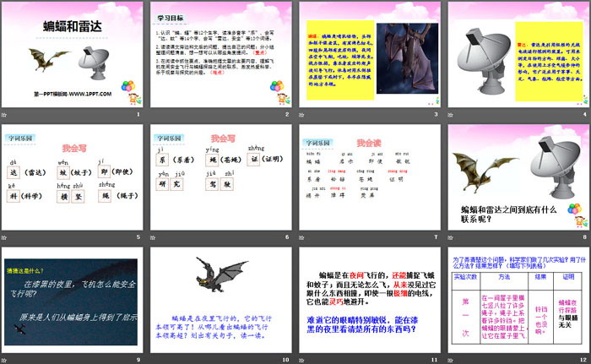Click animation star icon under slide 12
The height and width of the screenshot is (364, 591).
coord(450,361)
